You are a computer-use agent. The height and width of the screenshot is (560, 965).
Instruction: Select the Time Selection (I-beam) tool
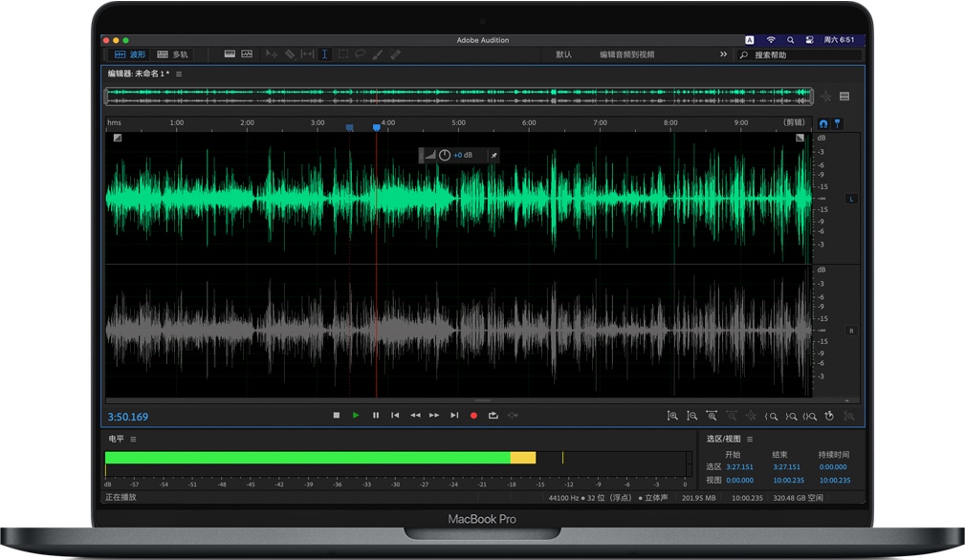point(323,54)
